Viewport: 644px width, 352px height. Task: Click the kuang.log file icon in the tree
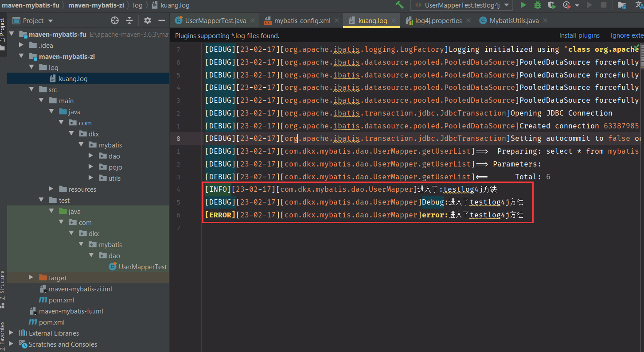(53, 79)
